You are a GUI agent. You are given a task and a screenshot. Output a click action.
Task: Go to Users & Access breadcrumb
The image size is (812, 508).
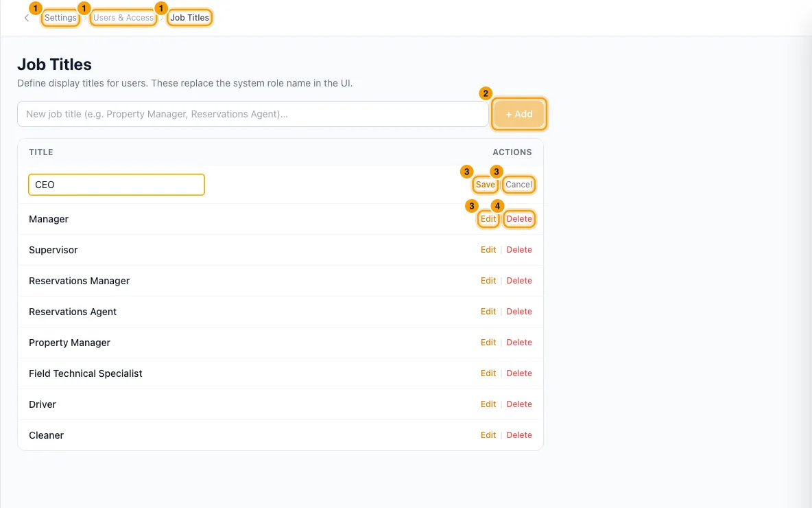123,18
